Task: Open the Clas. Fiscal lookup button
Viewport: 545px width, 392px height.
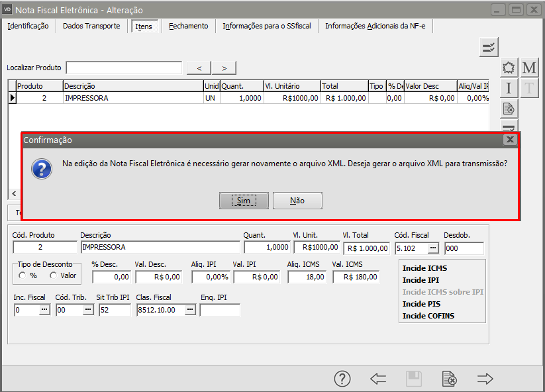Action: [190, 310]
